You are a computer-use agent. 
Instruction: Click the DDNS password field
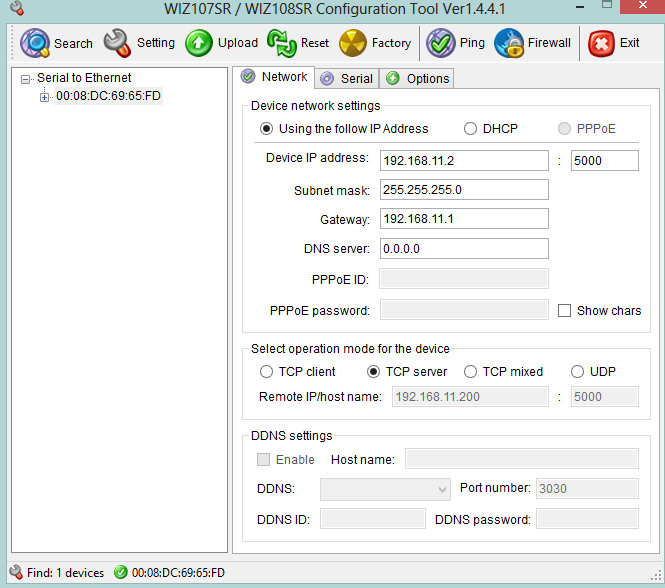(587, 519)
